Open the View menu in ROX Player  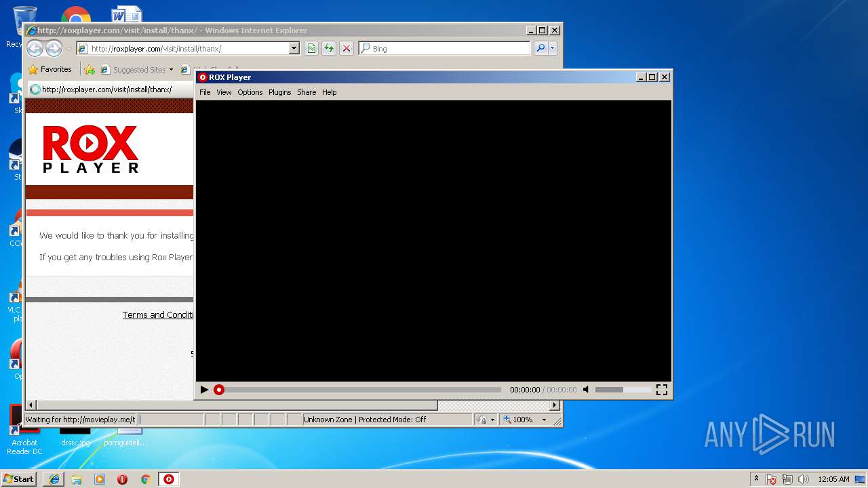(224, 92)
